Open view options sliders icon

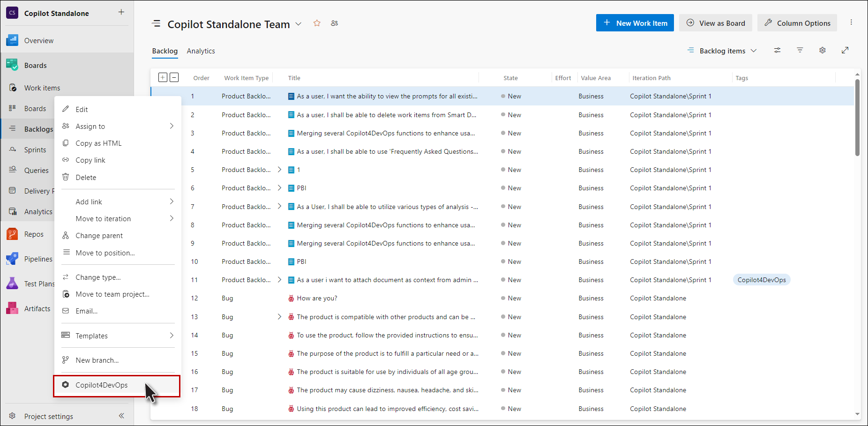coord(778,50)
